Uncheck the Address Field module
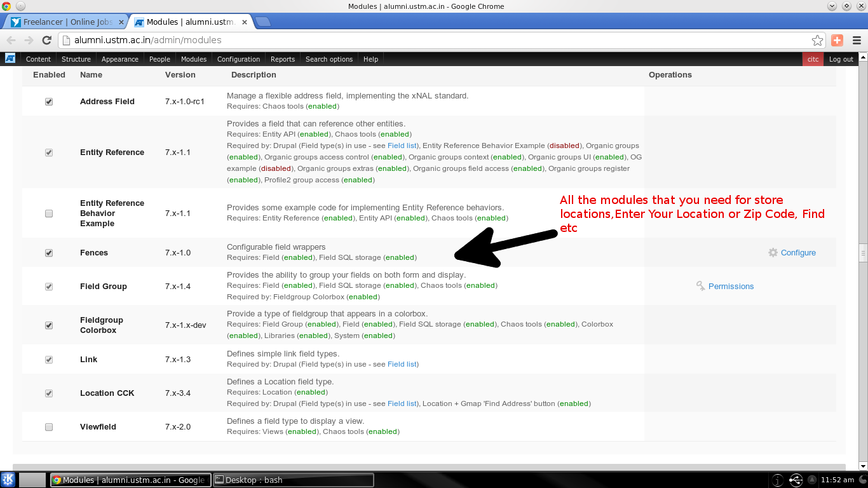This screenshot has width=868, height=488. point(49,102)
